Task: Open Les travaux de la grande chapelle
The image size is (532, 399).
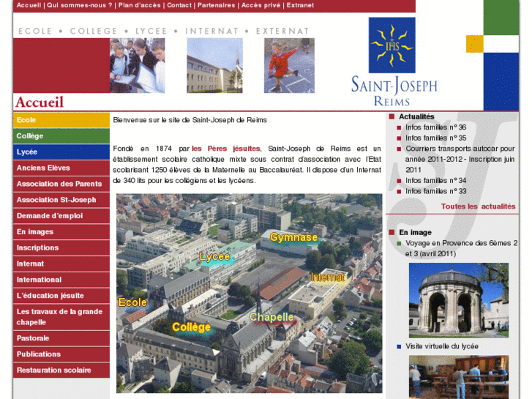Action: click(61, 317)
